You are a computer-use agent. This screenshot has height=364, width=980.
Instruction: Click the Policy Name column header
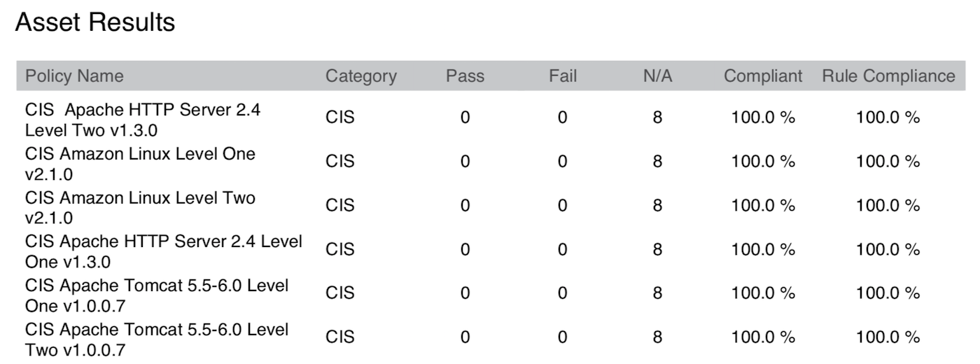74,76
